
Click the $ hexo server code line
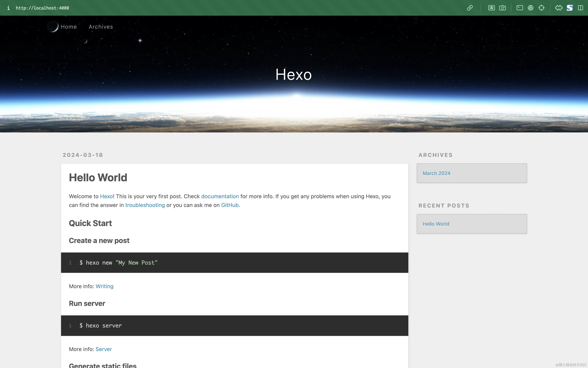point(101,325)
